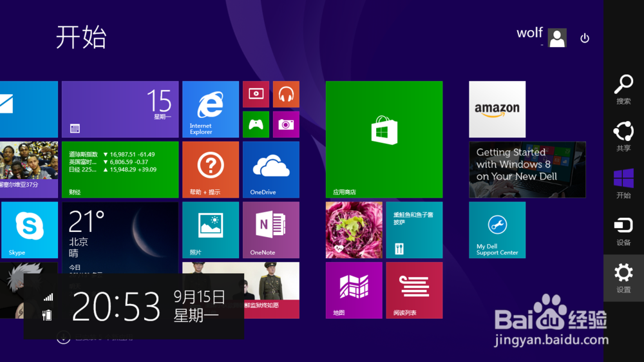The width and height of the screenshot is (644, 362).
Task: Open the News tile with soldiers photo
Action: (272, 291)
